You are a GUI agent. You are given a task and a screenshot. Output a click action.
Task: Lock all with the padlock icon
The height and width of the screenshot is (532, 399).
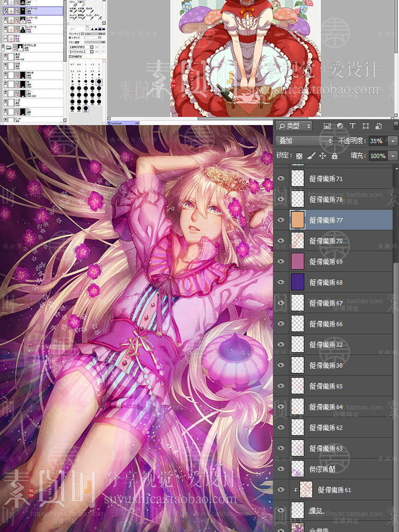(335, 156)
